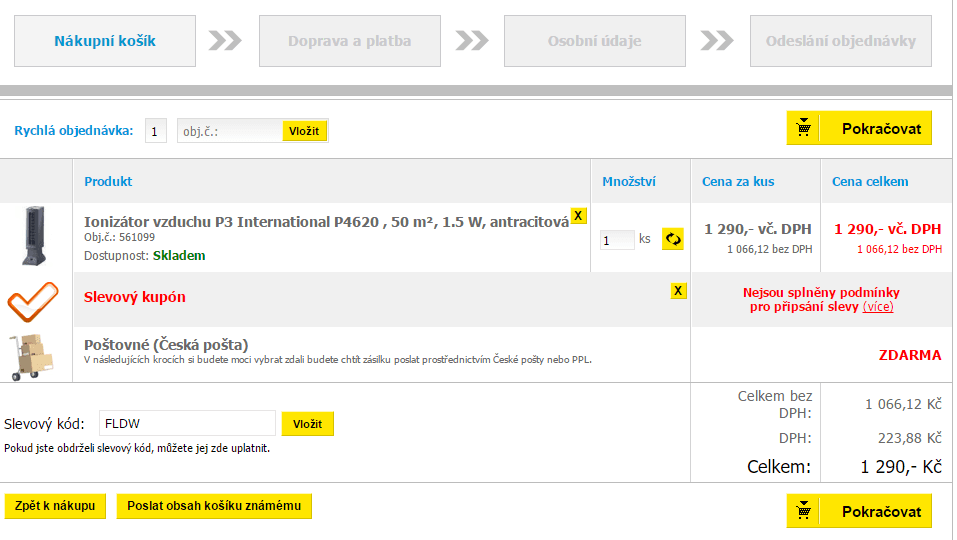This screenshot has height=540, width=957.
Task: Click cart icon on bottom Pokračovat button
Action: pos(803,511)
